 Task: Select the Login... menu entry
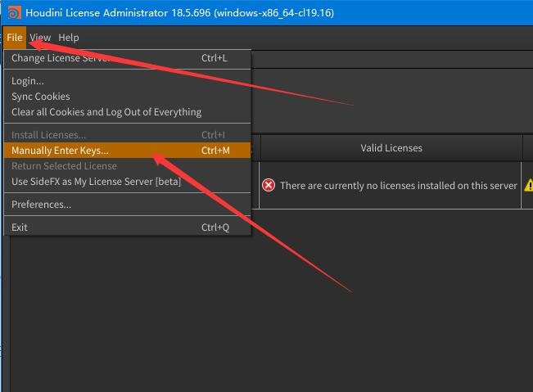[x=28, y=81]
